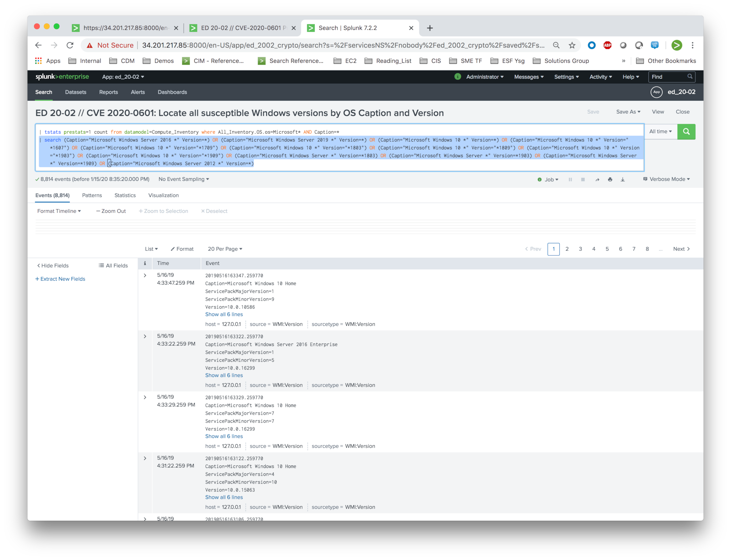Expand the 4:33:47.259 PM event row
The height and width of the screenshot is (560, 731).
tap(145, 275)
